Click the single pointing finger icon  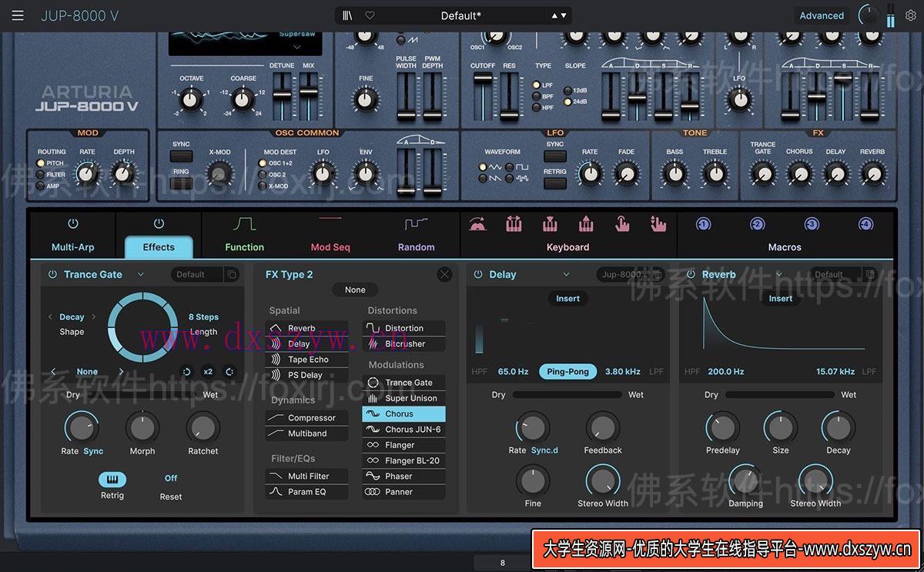point(622,223)
